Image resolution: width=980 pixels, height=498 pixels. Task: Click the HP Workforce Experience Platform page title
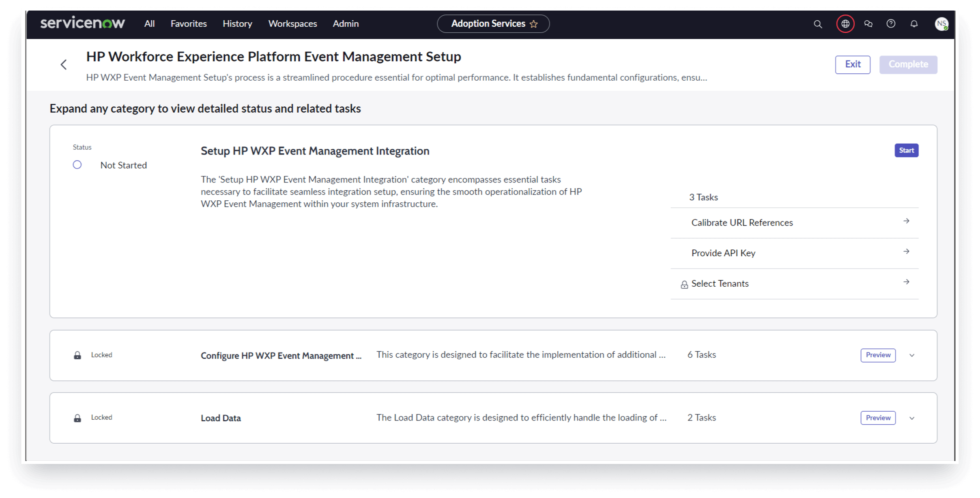[x=273, y=56]
